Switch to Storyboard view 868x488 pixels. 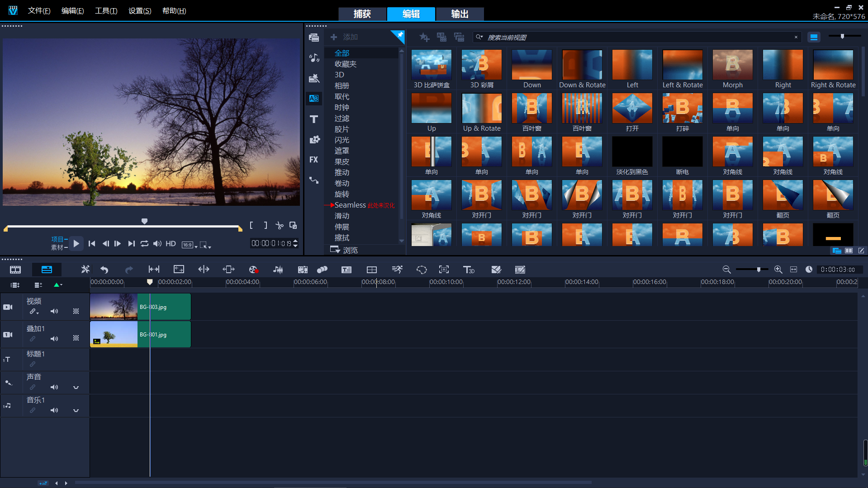coord(15,270)
